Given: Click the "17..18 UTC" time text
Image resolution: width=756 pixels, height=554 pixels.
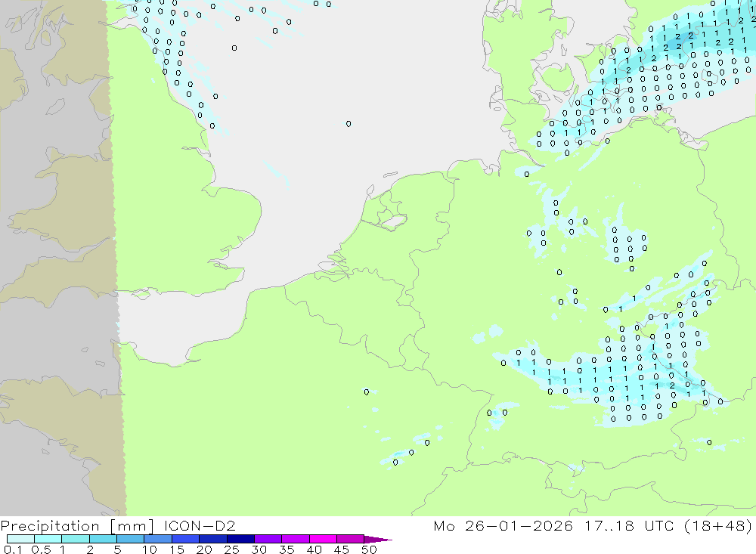Looking at the screenshot, I should (629, 525).
